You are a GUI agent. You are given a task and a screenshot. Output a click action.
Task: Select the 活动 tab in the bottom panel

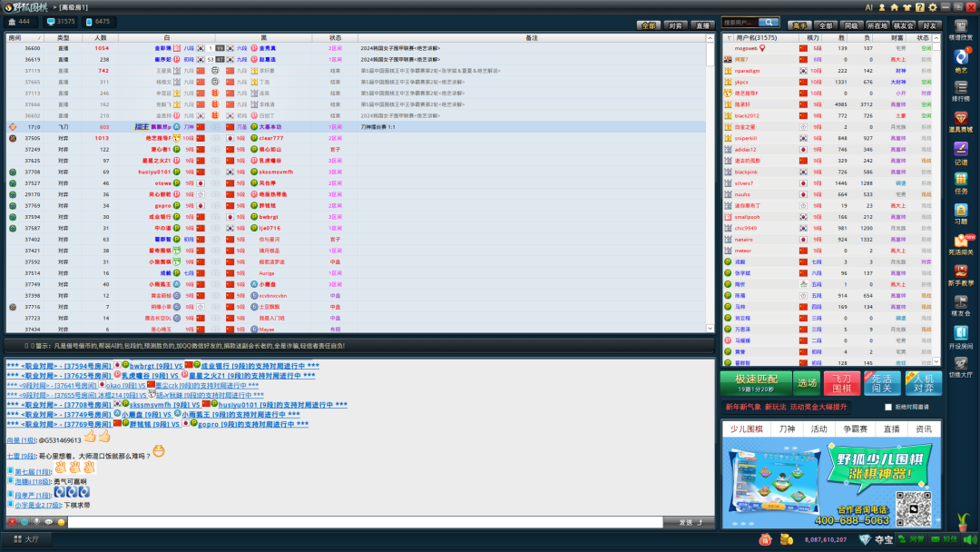point(819,429)
